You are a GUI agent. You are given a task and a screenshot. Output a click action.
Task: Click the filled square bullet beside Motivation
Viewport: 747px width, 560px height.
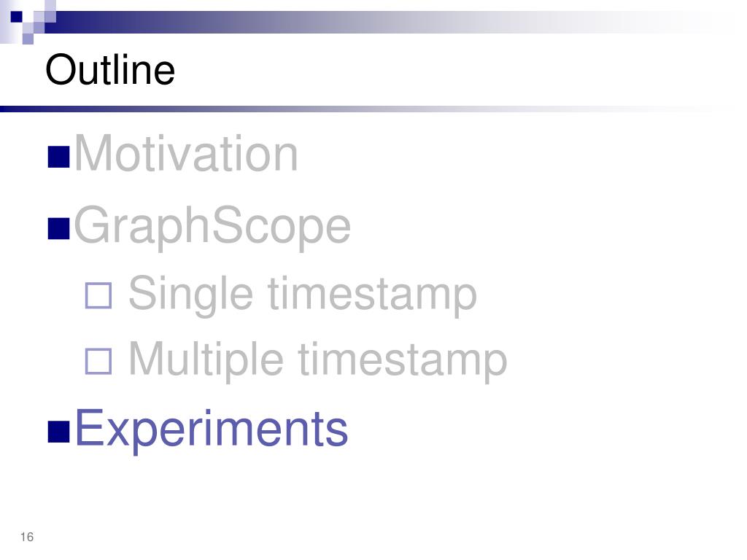click(59, 157)
